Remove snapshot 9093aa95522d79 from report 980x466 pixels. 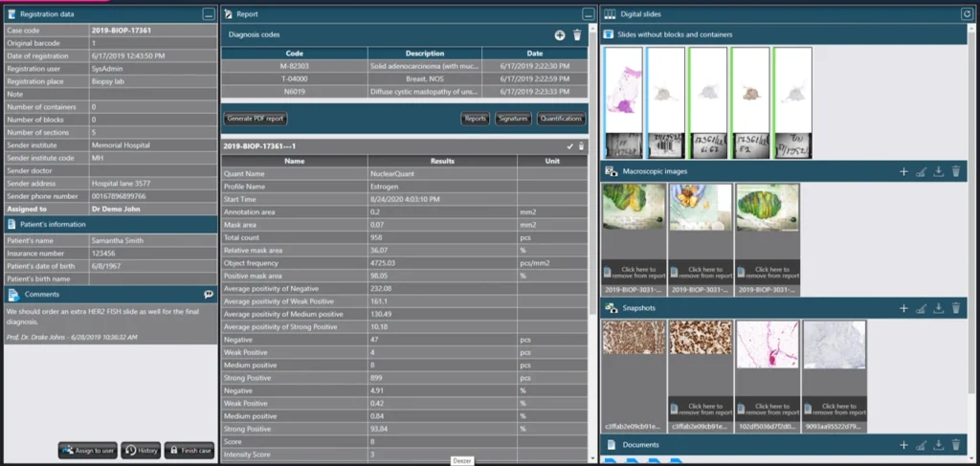835,410
